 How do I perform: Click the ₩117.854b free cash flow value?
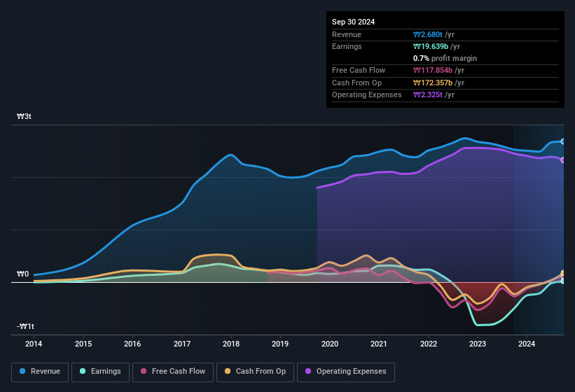click(433, 70)
